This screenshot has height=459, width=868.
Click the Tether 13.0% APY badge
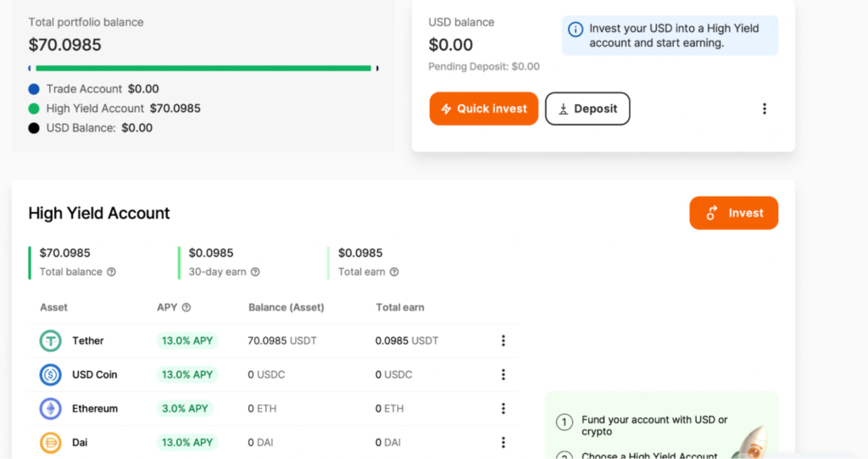tap(187, 340)
